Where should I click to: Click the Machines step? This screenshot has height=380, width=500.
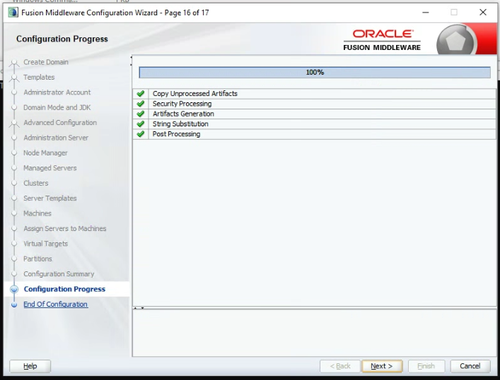[x=37, y=213]
